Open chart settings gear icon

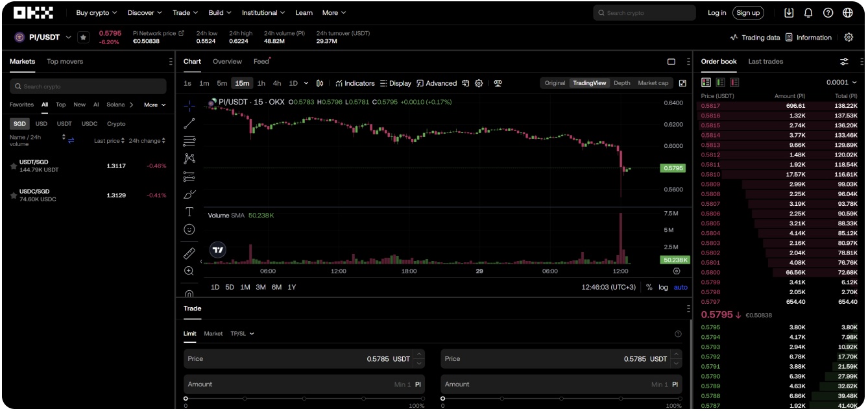479,83
